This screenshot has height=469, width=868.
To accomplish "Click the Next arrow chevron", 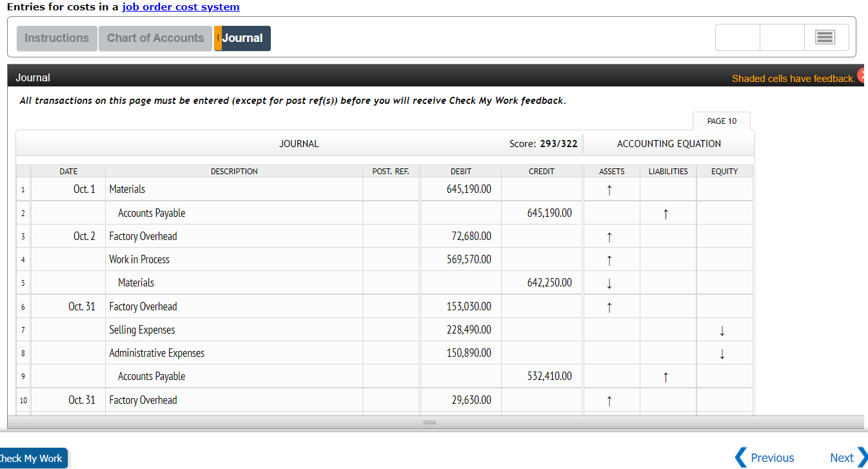I will pyautogui.click(x=862, y=457).
